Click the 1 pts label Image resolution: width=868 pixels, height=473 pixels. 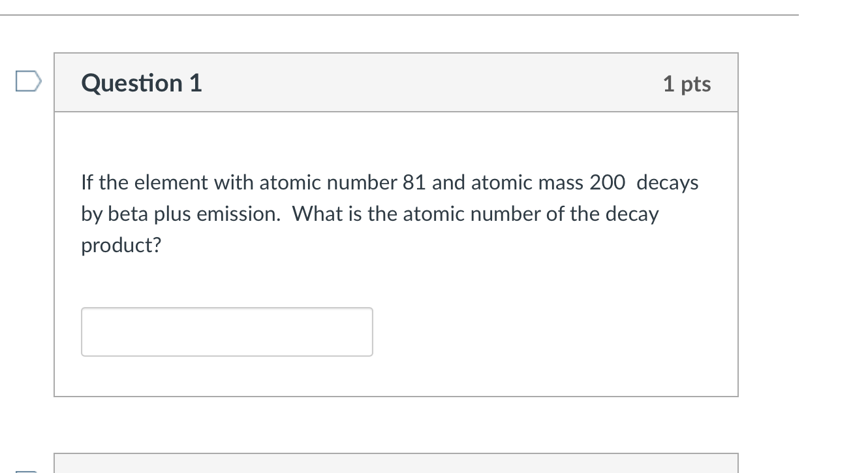687,84
